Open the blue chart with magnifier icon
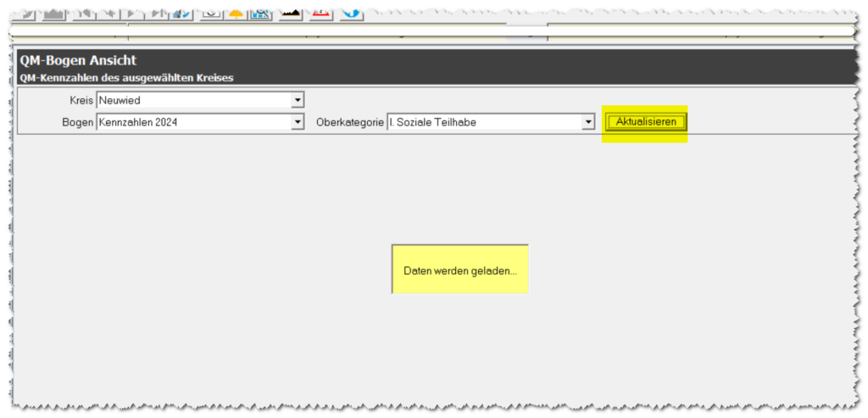The height and width of the screenshot is (418, 868). (262, 12)
